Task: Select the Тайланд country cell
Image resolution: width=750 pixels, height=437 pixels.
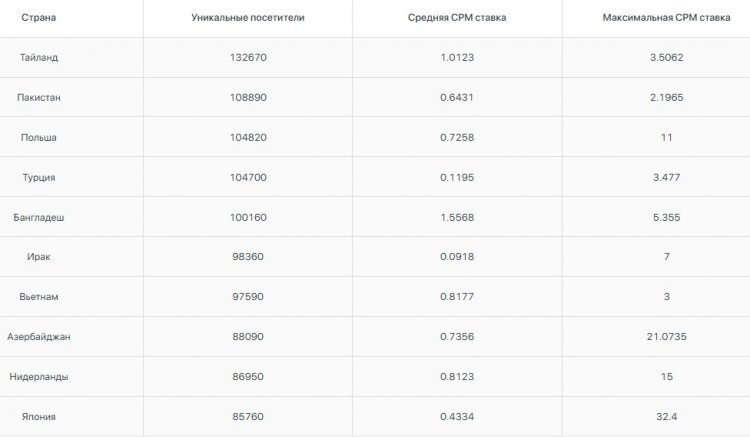Action: 39,57
